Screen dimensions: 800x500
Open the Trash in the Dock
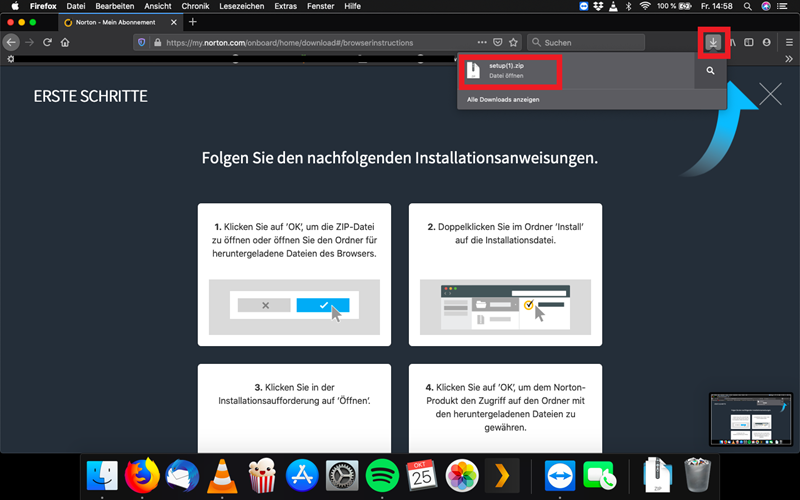click(x=697, y=474)
